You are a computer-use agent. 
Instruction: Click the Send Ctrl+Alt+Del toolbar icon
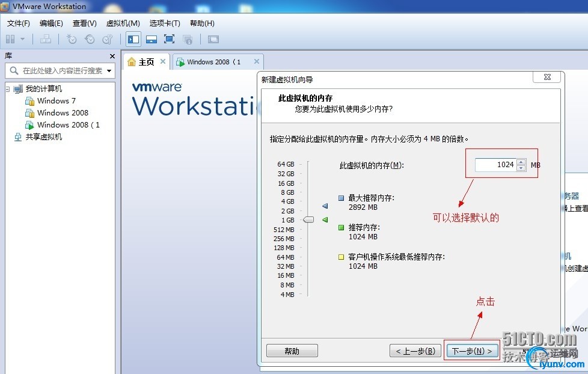46,39
